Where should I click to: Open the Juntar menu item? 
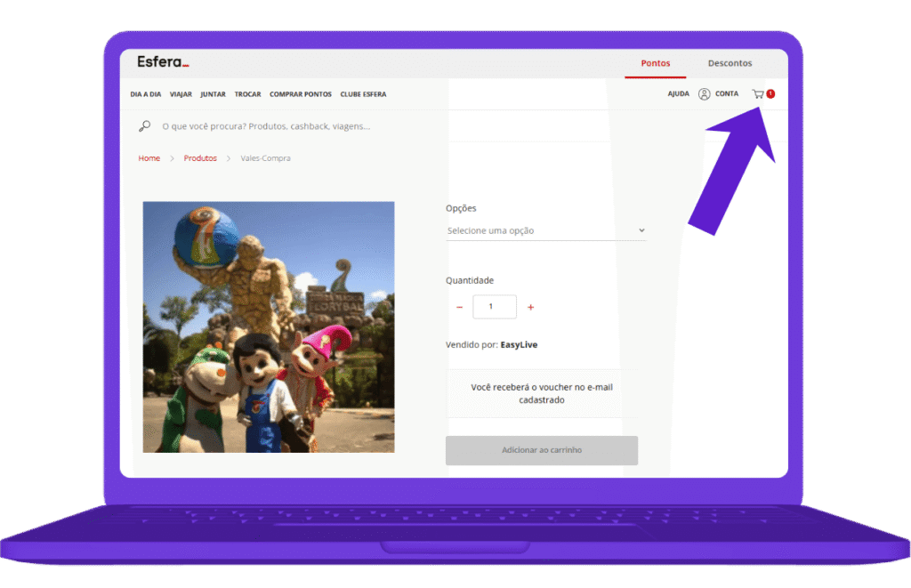click(x=213, y=94)
